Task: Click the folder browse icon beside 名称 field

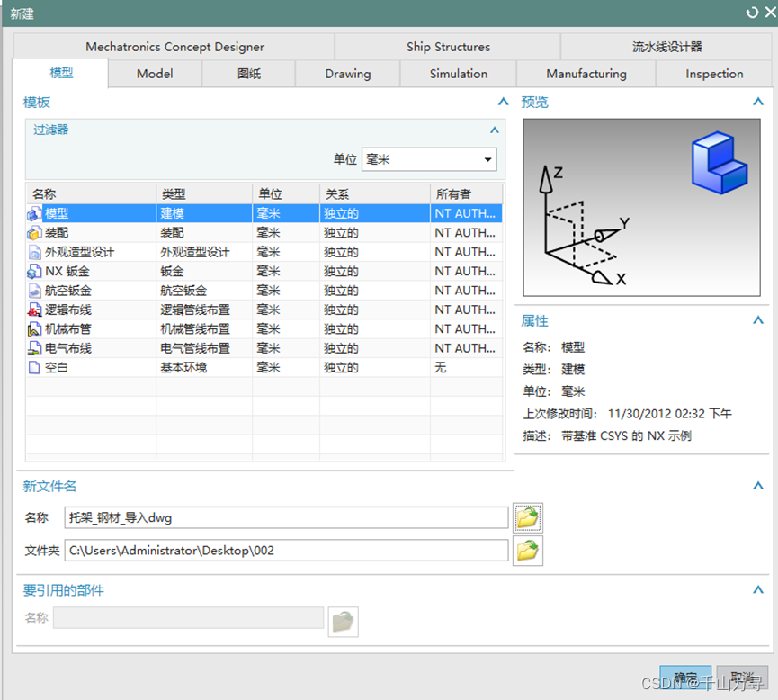Action: (528, 517)
